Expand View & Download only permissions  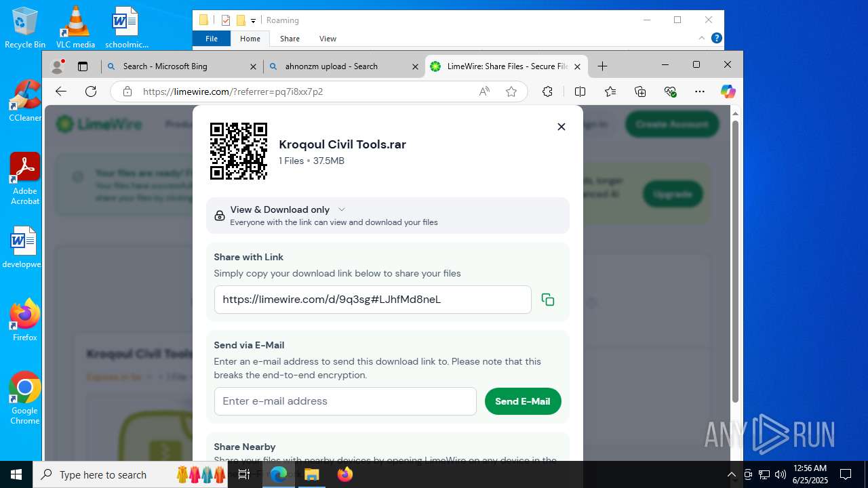click(x=388, y=216)
